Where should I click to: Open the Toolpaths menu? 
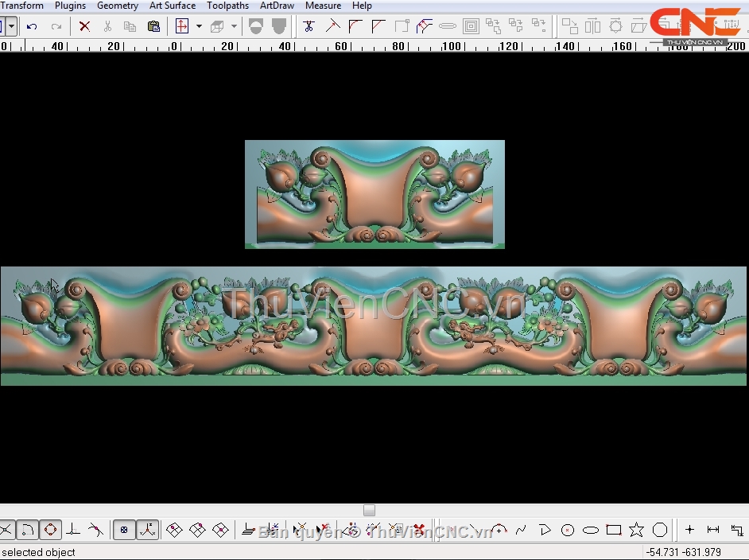[227, 6]
